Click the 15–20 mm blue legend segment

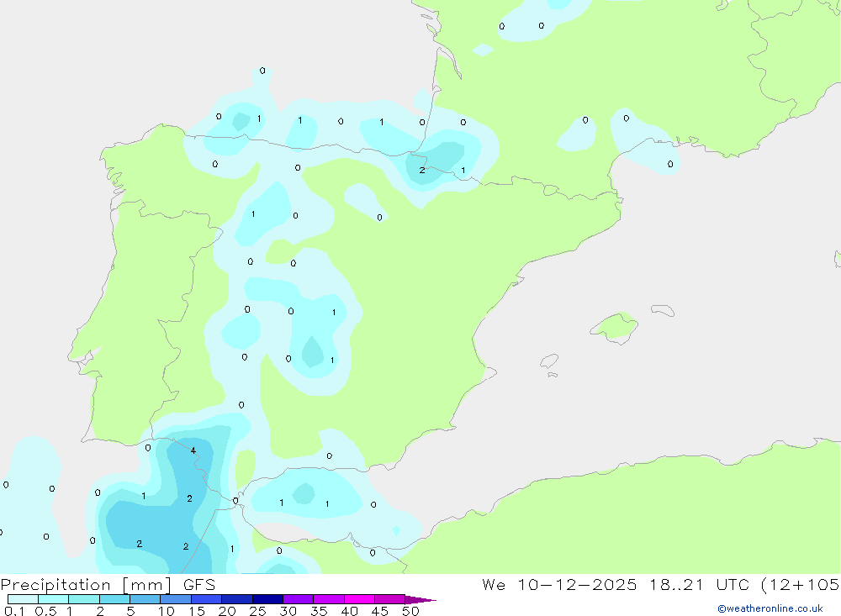207,599
